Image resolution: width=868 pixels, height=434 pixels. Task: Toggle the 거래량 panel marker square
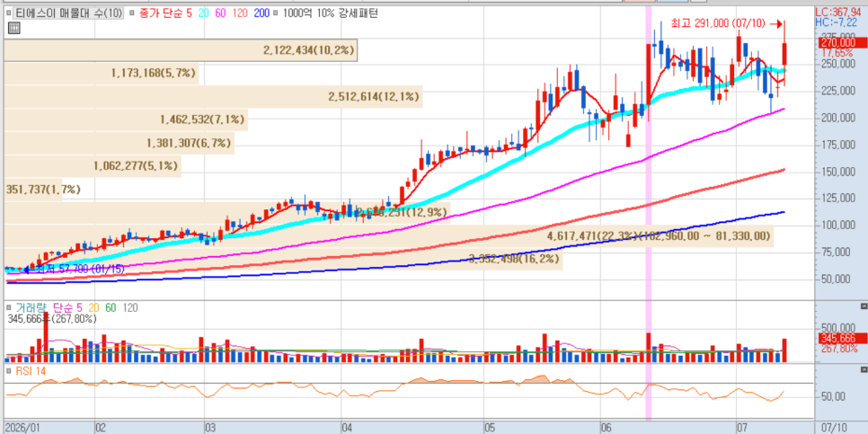8,308
